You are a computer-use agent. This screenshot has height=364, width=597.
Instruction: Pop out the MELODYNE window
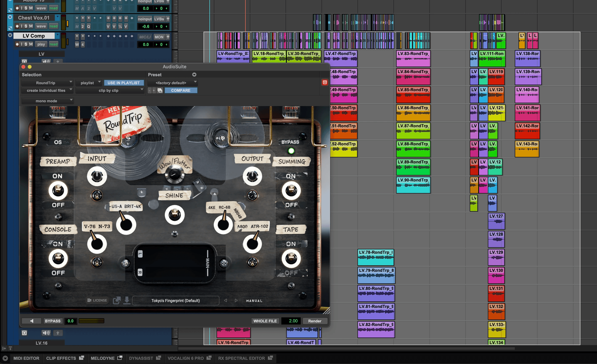pyautogui.click(x=120, y=357)
